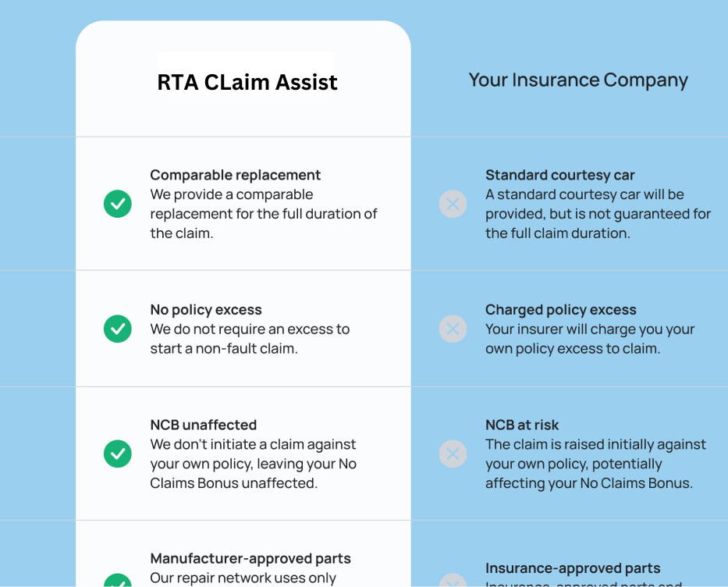Click green checkmark beside NCB unaffected
Screen dimensions: 728x587
(117, 454)
